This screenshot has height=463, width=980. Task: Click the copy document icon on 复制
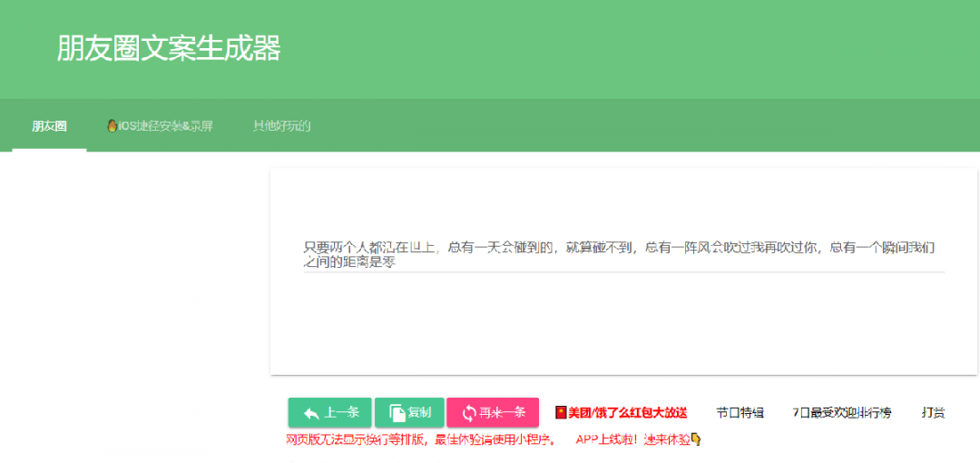[x=397, y=413]
